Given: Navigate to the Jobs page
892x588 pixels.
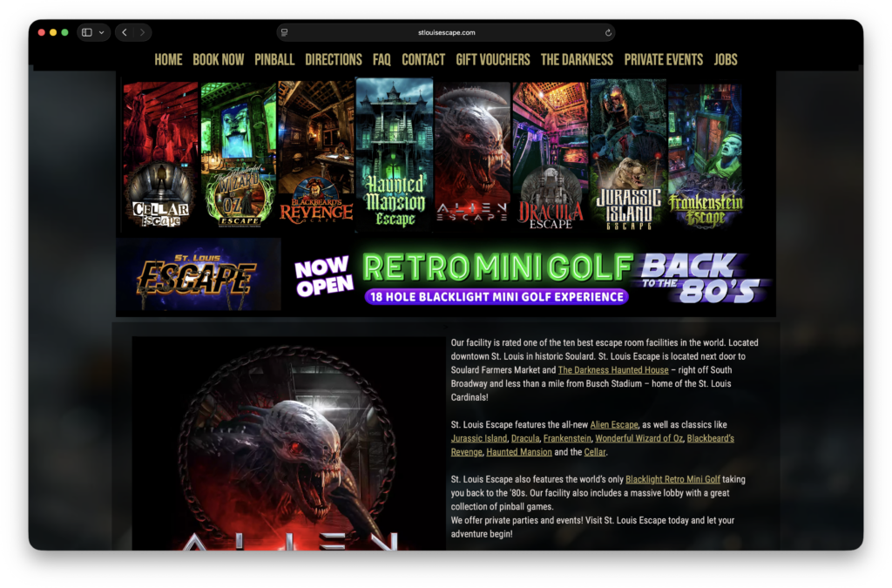Looking at the screenshot, I should point(725,59).
